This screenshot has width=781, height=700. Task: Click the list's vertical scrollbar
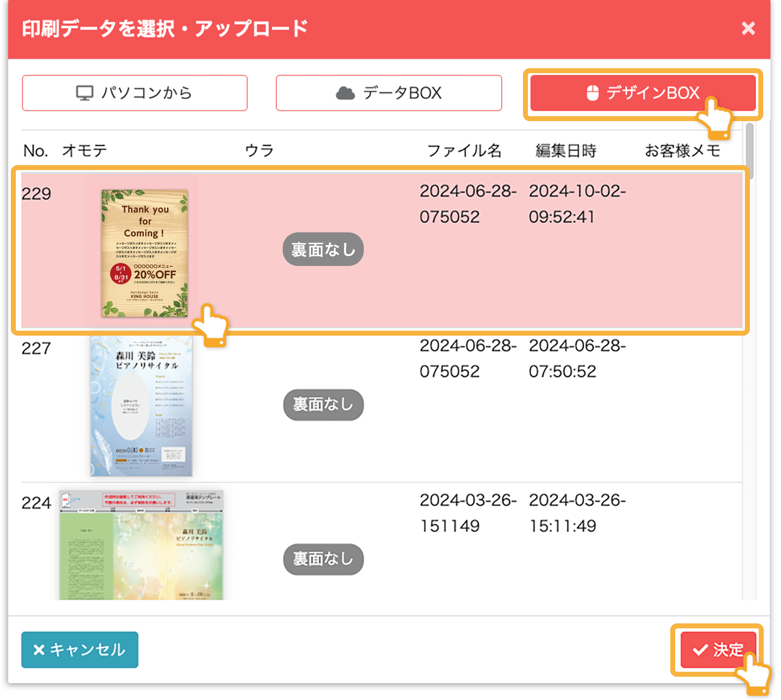[x=749, y=148]
